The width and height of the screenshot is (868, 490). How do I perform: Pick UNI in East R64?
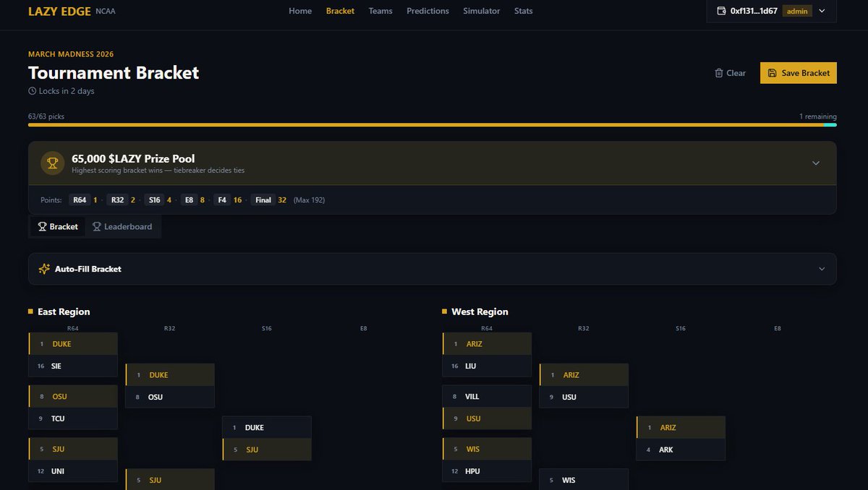click(73, 471)
